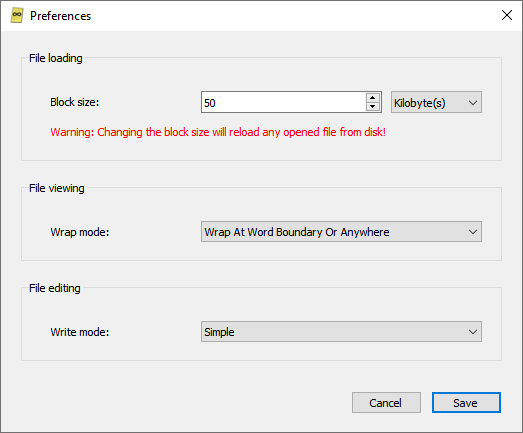The height and width of the screenshot is (433, 523).
Task: Click the Save button
Action: [x=466, y=403]
